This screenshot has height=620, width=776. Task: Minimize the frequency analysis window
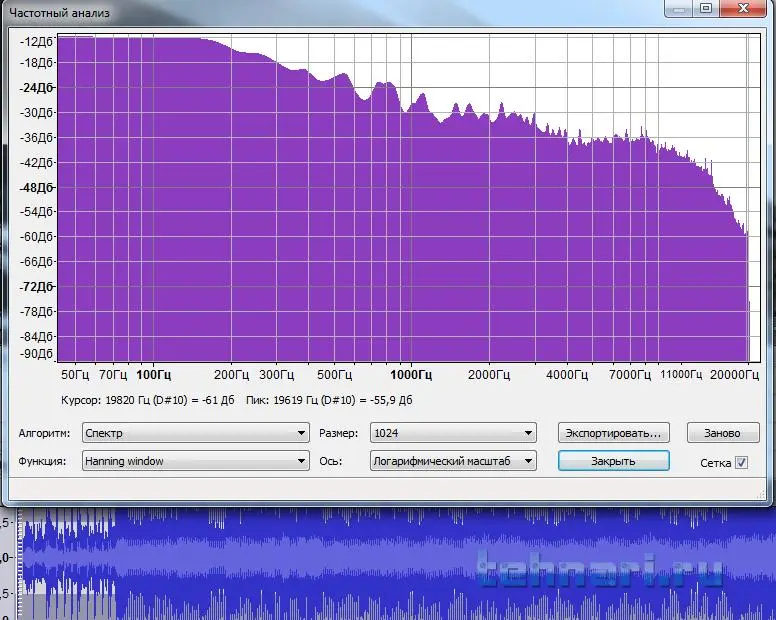coord(678,9)
